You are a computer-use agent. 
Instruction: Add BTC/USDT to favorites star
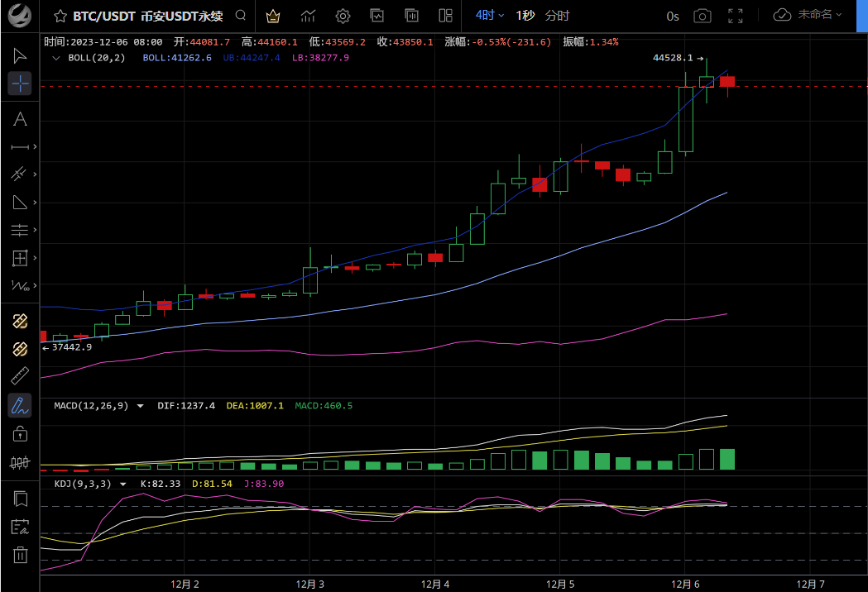coord(60,16)
